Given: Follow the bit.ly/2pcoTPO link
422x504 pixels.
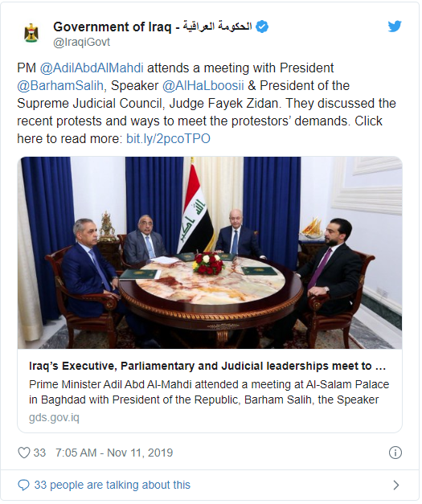Looking at the screenshot, I should pyautogui.click(x=168, y=139).
